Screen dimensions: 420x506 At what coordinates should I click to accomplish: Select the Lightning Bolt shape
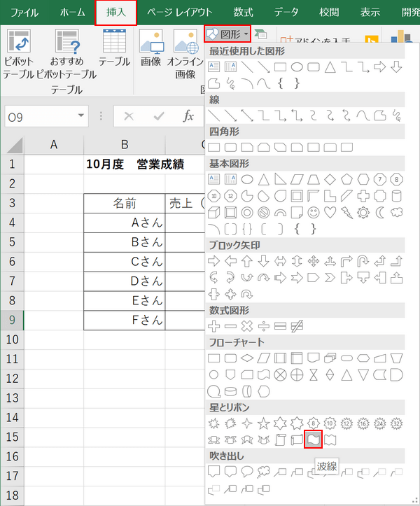click(x=346, y=212)
